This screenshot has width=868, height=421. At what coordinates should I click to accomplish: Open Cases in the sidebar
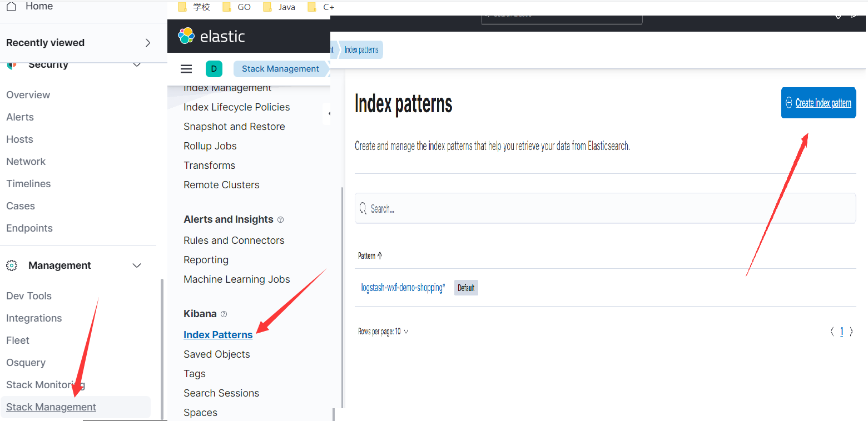pyautogui.click(x=21, y=206)
